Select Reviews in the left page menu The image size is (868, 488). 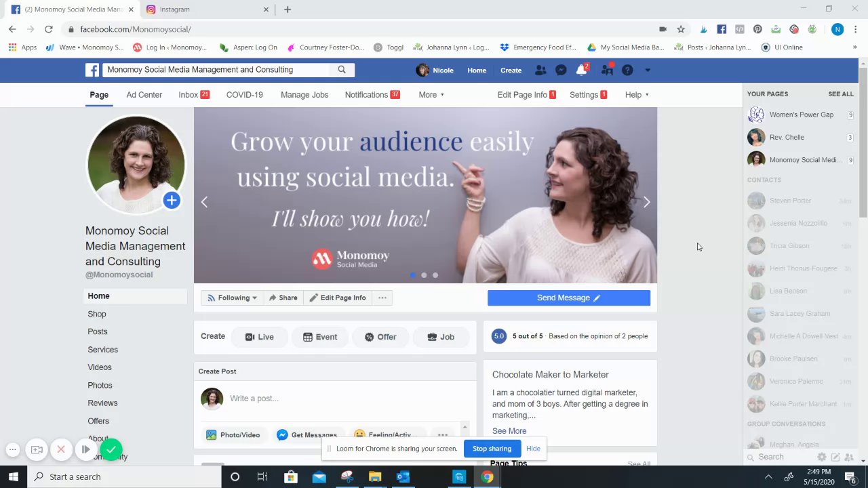102,403
